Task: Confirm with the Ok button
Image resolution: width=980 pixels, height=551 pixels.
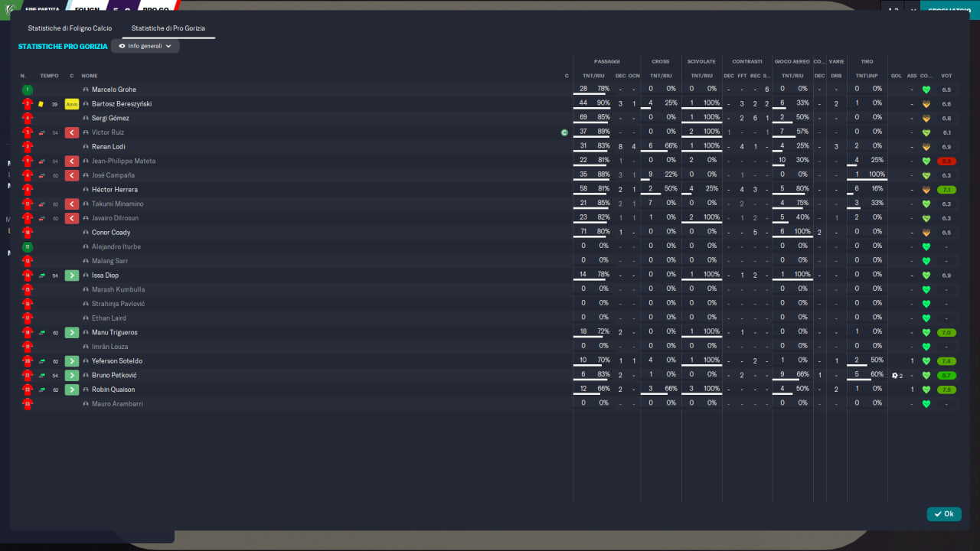Action: coord(944,514)
